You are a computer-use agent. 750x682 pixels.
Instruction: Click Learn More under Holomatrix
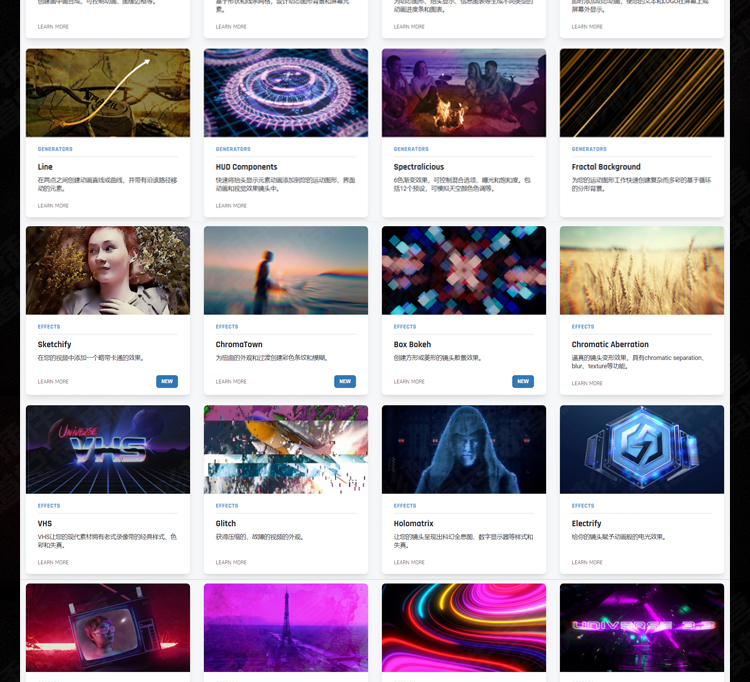(x=409, y=562)
